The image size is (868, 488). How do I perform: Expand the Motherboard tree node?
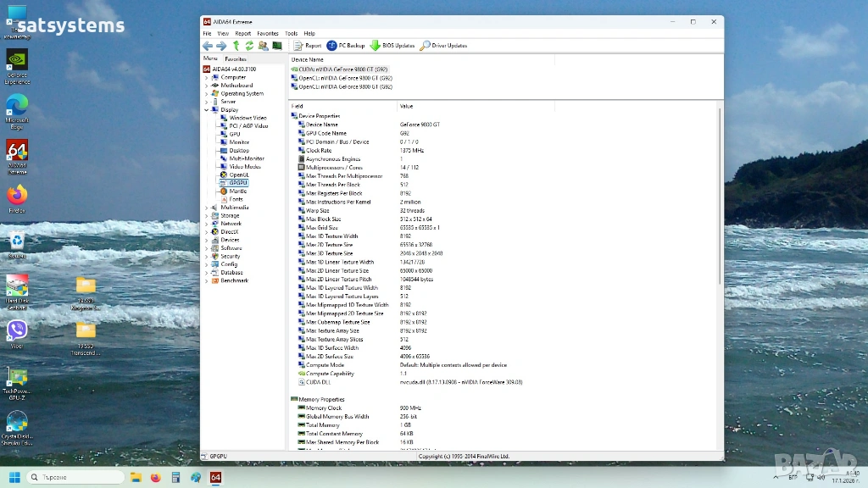click(x=206, y=86)
